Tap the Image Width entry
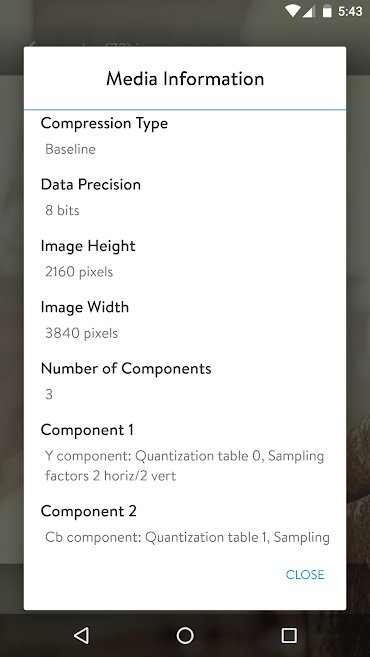This screenshot has height=657, width=370. click(185, 320)
